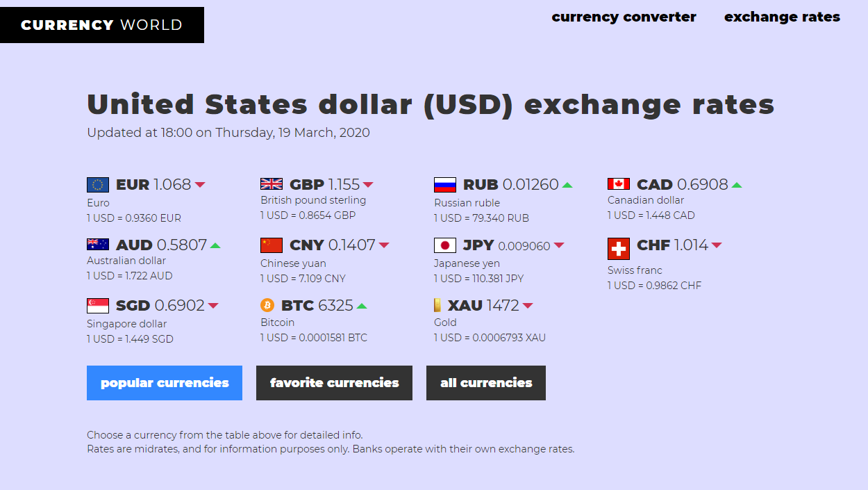Click the red arrow beside EUR rate

coord(201,184)
